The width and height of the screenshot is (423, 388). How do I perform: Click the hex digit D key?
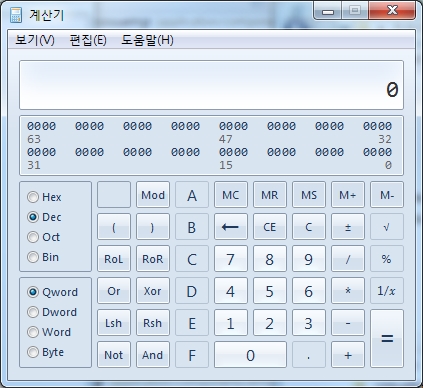click(192, 291)
